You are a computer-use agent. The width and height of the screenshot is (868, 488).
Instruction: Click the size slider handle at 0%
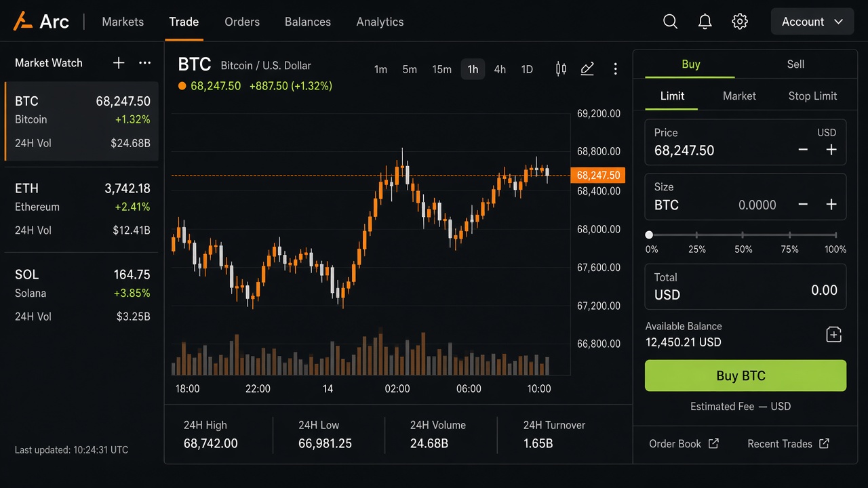pos(649,235)
